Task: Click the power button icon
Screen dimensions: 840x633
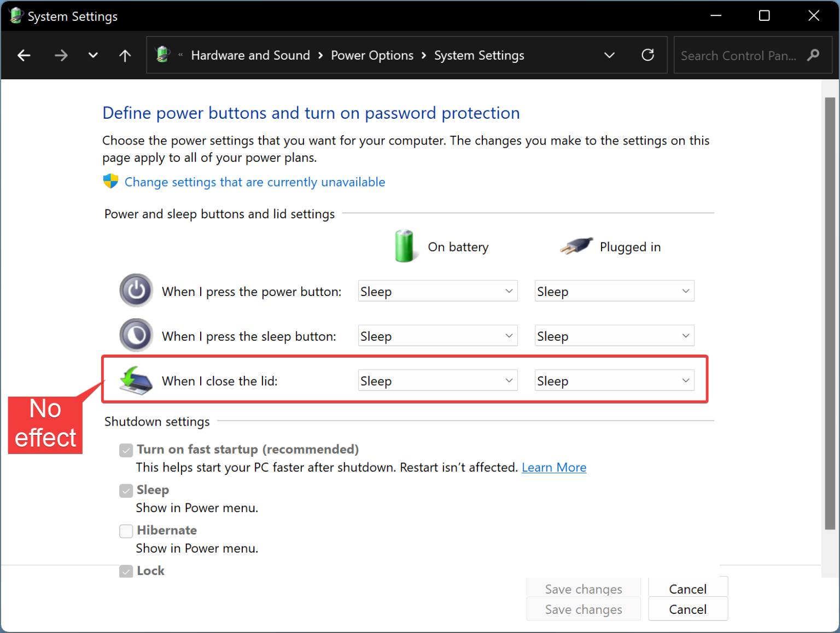Action: 136,291
